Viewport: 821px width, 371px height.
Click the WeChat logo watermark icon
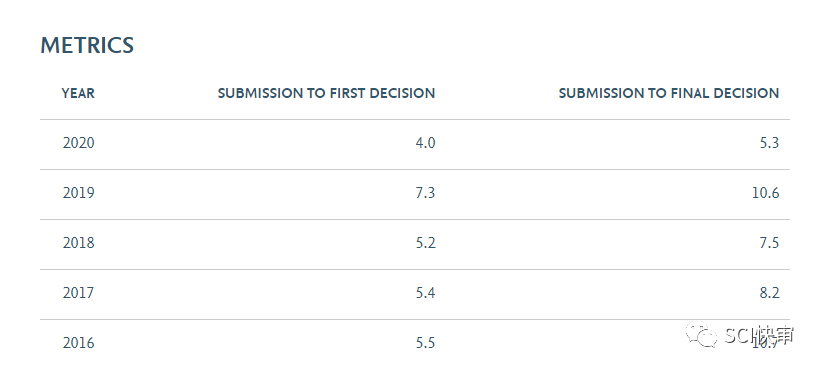point(702,334)
